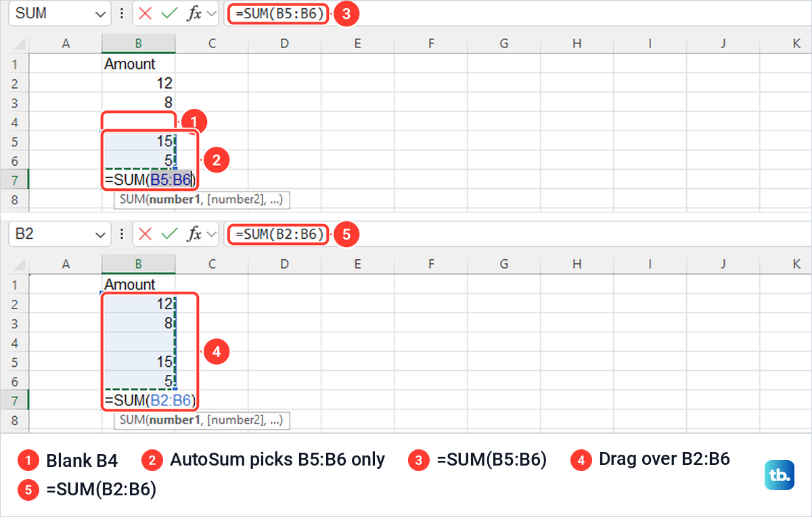812x517 pixels.
Task: Open Insert Function (fx) beside the B2 name box
Action: [x=194, y=234]
